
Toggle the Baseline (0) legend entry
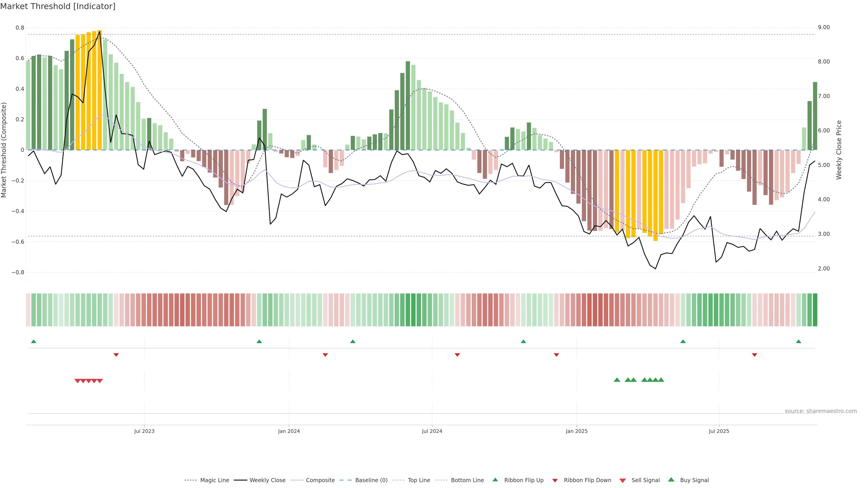pos(371,480)
